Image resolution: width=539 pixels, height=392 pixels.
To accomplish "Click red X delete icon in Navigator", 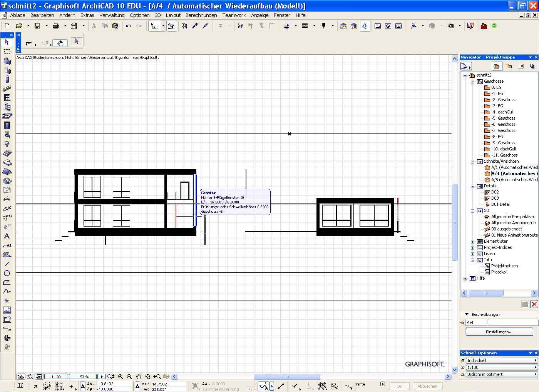I will click(x=534, y=304).
